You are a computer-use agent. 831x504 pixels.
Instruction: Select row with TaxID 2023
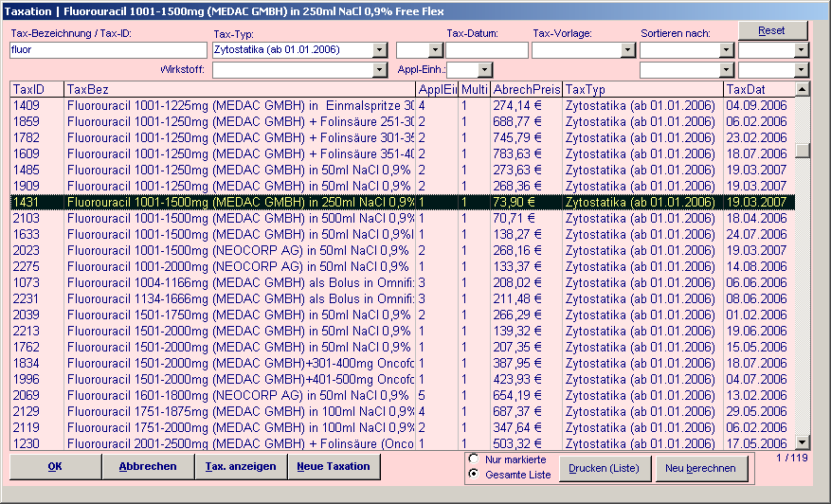pos(403,250)
